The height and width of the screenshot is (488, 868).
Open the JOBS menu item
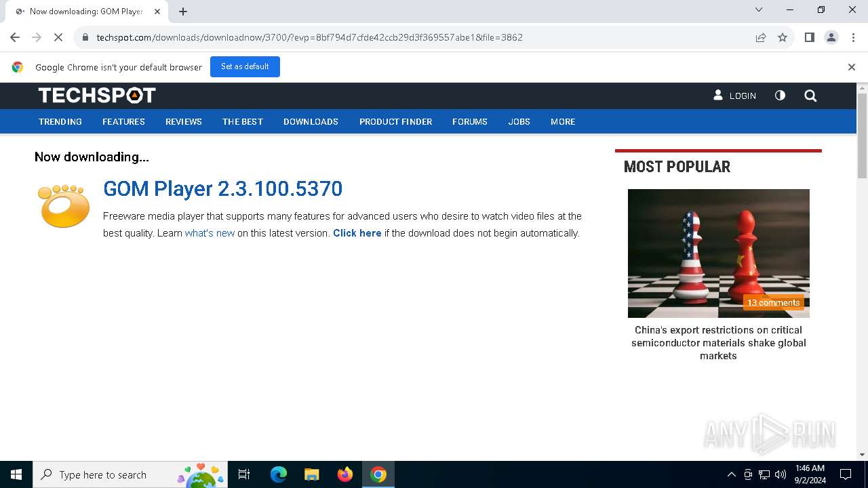[519, 122]
